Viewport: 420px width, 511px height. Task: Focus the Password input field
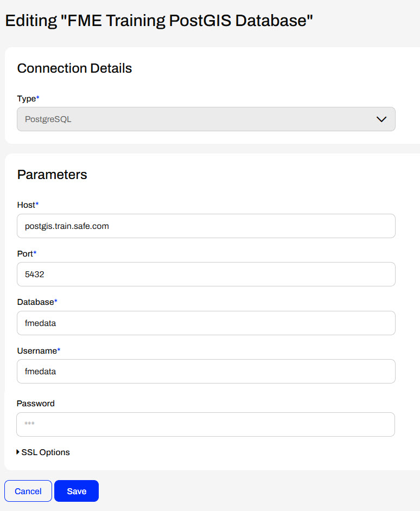click(206, 425)
